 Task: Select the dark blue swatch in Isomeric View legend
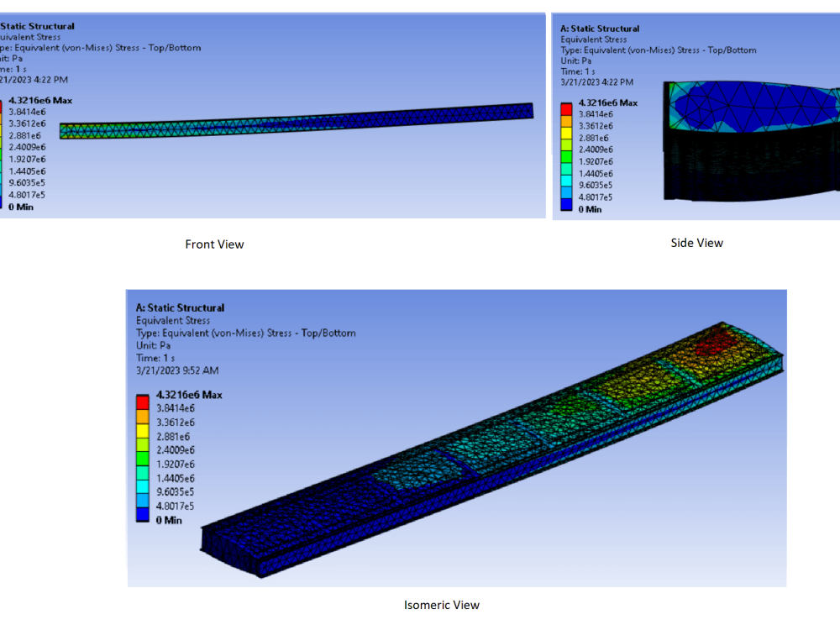143,515
